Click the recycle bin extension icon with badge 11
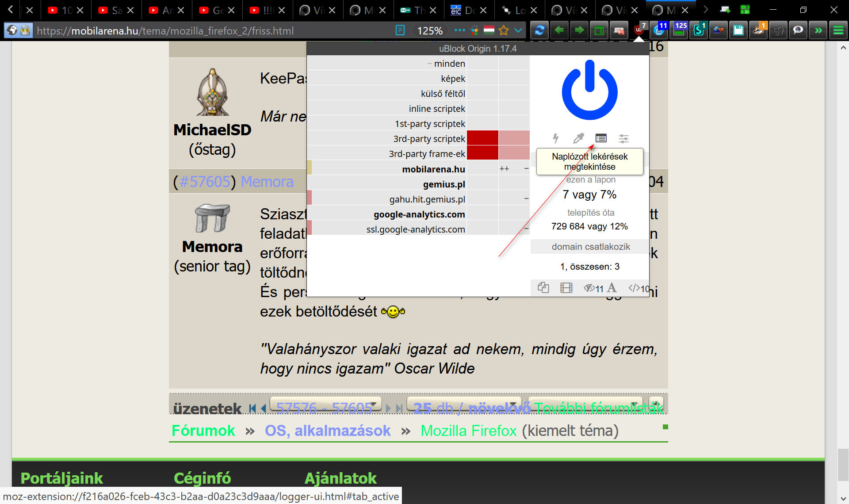Screen dimensions: 849x504 pyautogui.click(x=659, y=31)
